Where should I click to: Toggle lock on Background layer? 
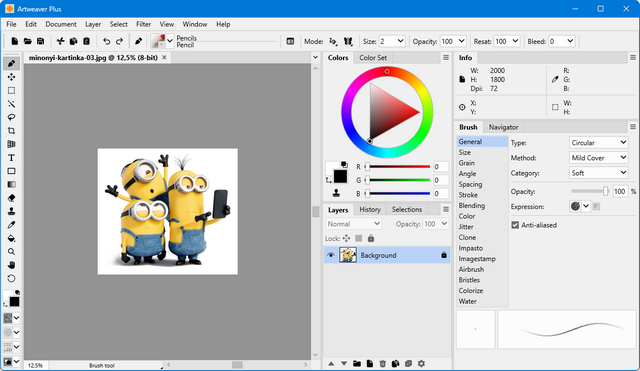[444, 255]
